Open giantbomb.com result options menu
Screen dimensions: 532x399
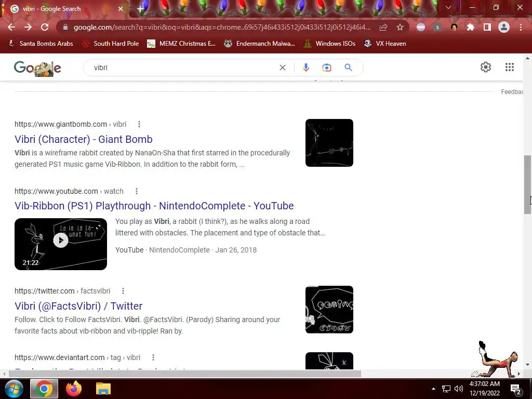tap(139, 124)
